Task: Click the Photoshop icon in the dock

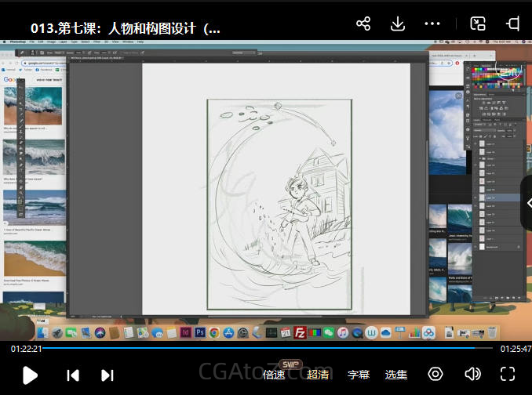Action: coord(199,333)
